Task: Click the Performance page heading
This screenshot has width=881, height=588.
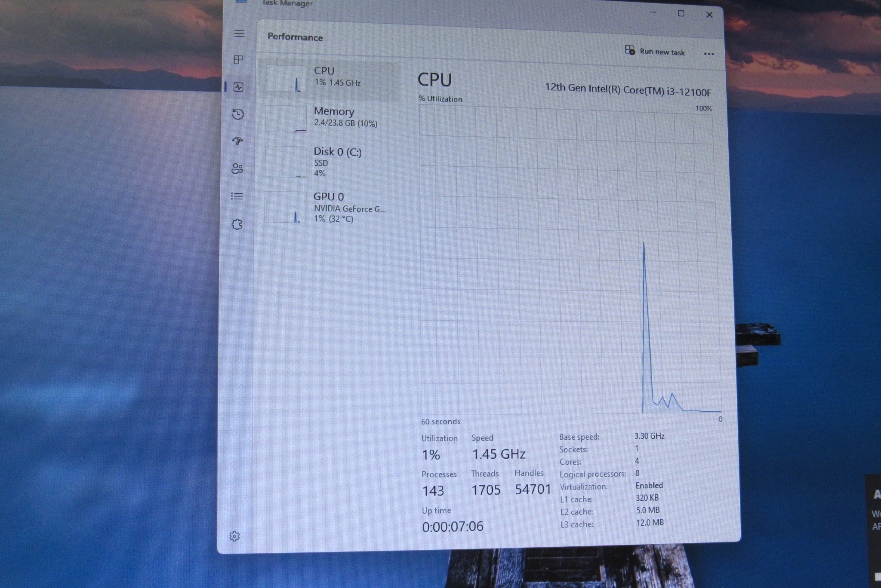Action: (295, 37)
